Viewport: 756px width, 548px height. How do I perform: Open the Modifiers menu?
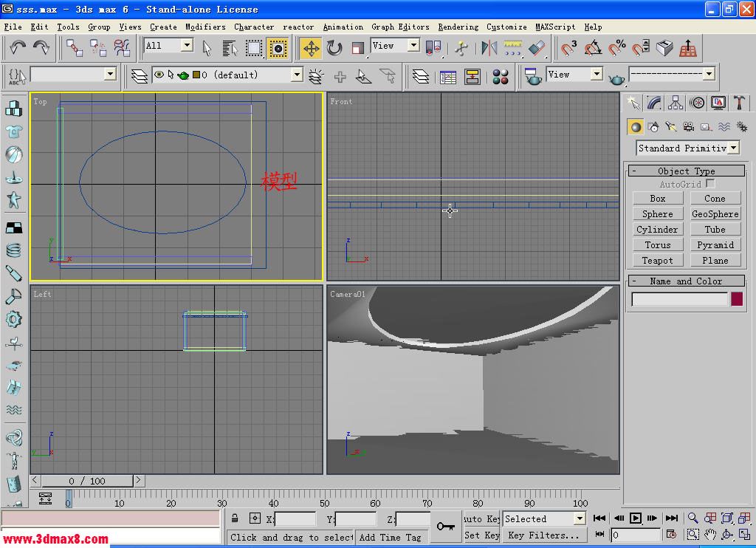[x=205, y=27]
